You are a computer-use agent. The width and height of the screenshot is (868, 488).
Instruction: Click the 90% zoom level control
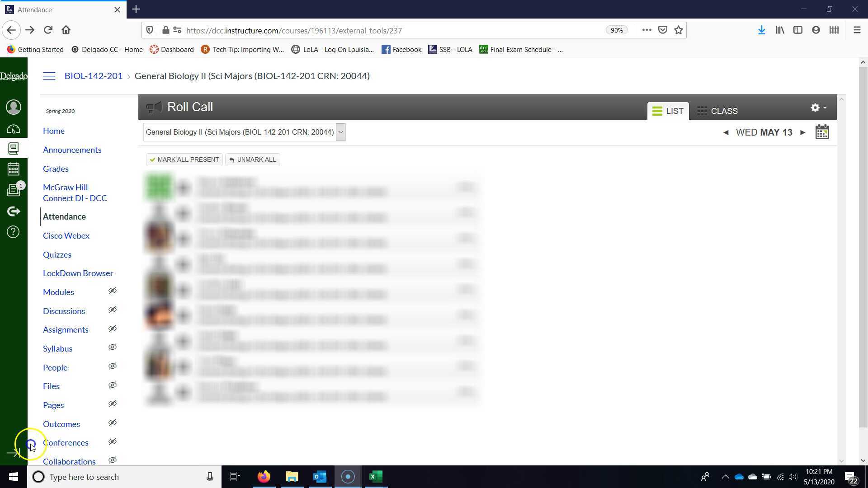[x=617, y=30]
